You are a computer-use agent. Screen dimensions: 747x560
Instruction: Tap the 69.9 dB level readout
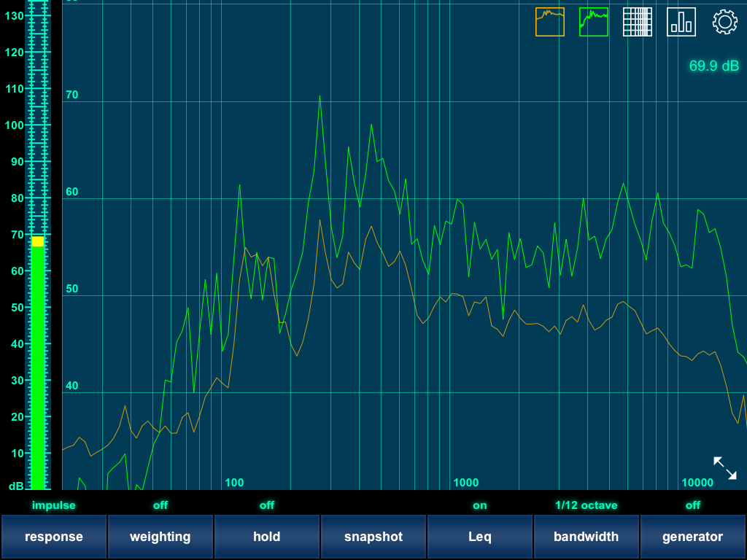tap(713, 66)
